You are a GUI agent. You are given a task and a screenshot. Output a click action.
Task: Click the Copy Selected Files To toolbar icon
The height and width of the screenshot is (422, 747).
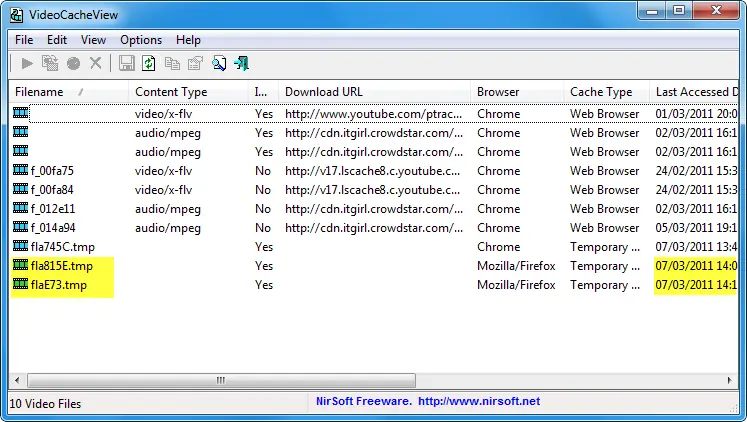point(50,63)
